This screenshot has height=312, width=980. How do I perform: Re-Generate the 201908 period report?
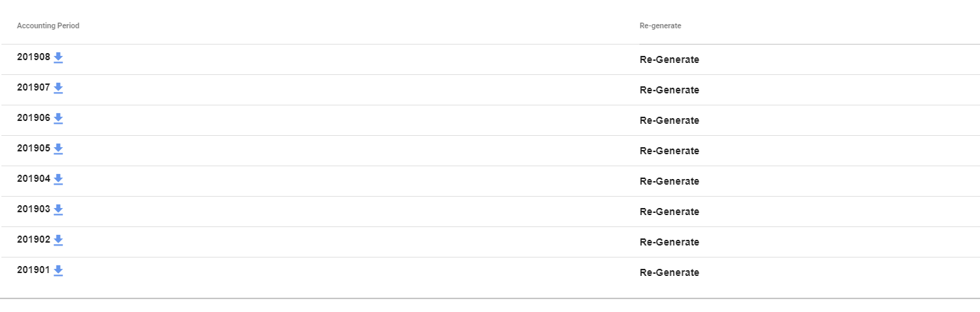pyautogui.click(x=669, y=59)
